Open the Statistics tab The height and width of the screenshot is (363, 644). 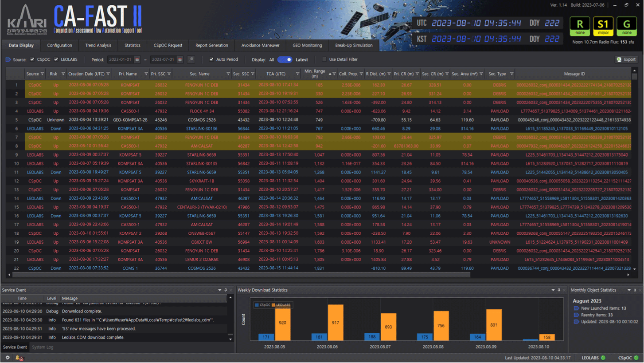point(133,45)
